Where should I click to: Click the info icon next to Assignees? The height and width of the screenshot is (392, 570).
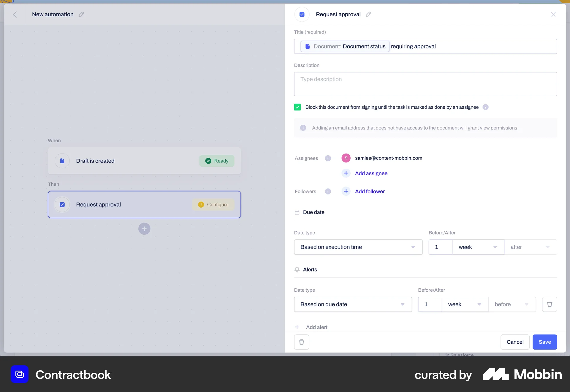tap(328, 158)
